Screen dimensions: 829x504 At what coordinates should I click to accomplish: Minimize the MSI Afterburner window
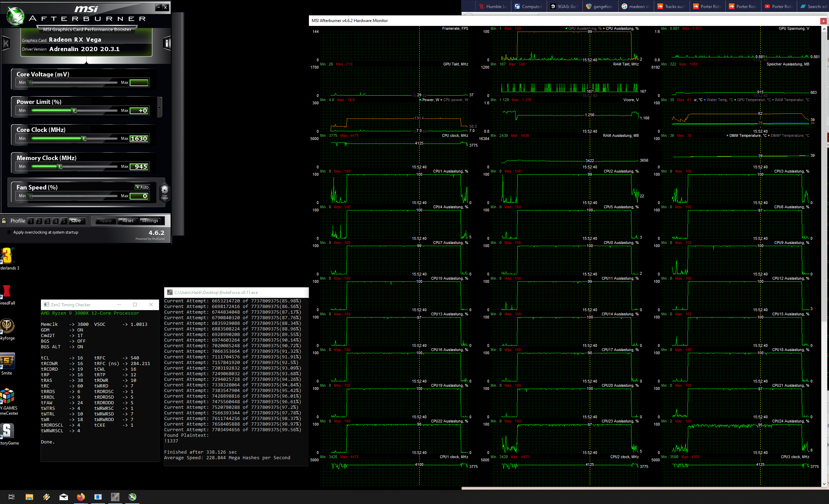click(158, 7)
